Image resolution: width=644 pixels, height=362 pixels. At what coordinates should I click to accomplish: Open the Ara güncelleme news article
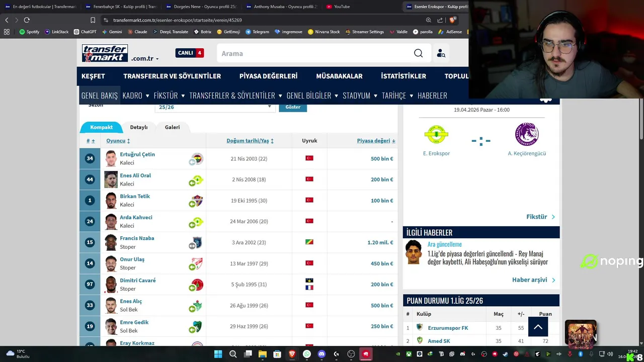(x=488, y=257)
